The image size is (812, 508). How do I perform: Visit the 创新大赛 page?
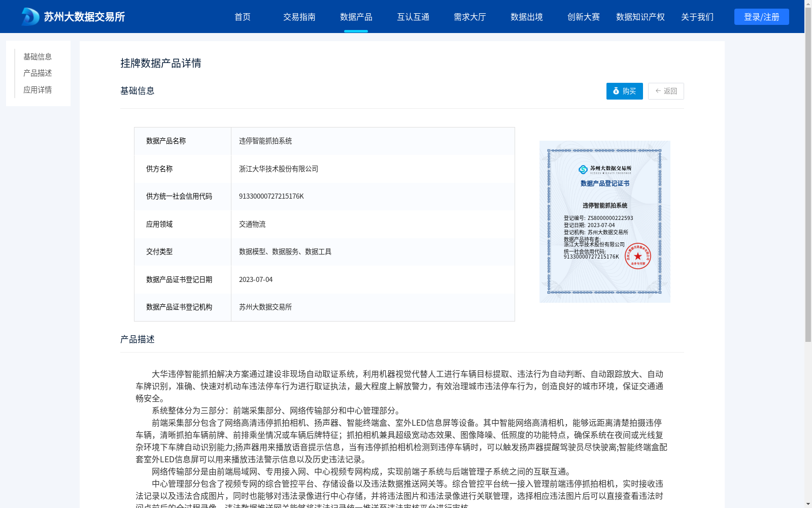(x=584, y=17)
